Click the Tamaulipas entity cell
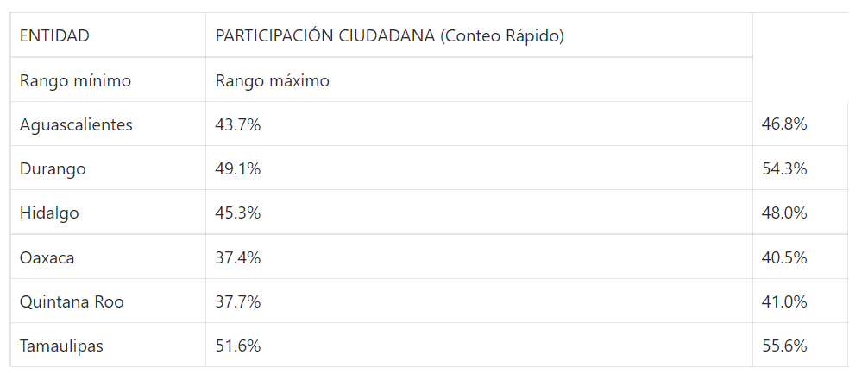 coord(61,346)
